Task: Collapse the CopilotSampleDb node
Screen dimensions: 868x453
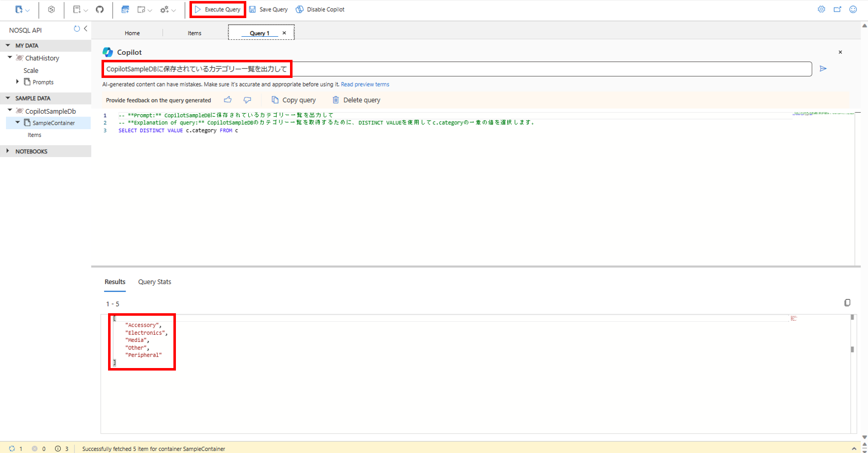Action: (10, 110)
